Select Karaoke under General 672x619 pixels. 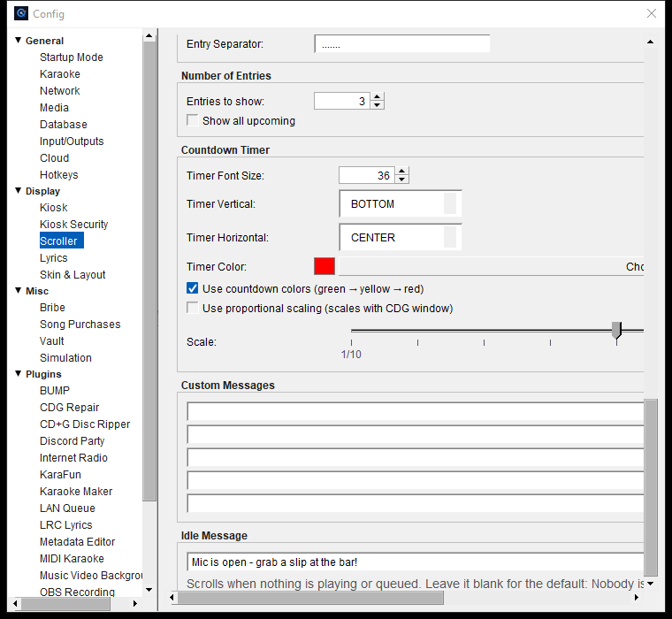(x=60, y=73)
